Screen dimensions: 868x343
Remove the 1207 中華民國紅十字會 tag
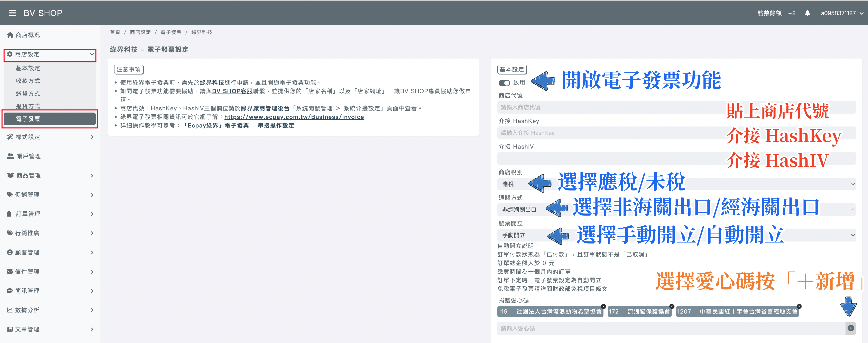[x=799, y=306]
